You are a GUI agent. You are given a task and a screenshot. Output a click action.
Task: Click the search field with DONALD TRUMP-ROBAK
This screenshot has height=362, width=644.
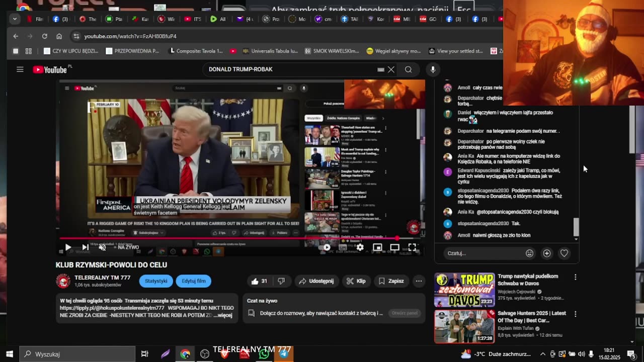tap(289, 69)
